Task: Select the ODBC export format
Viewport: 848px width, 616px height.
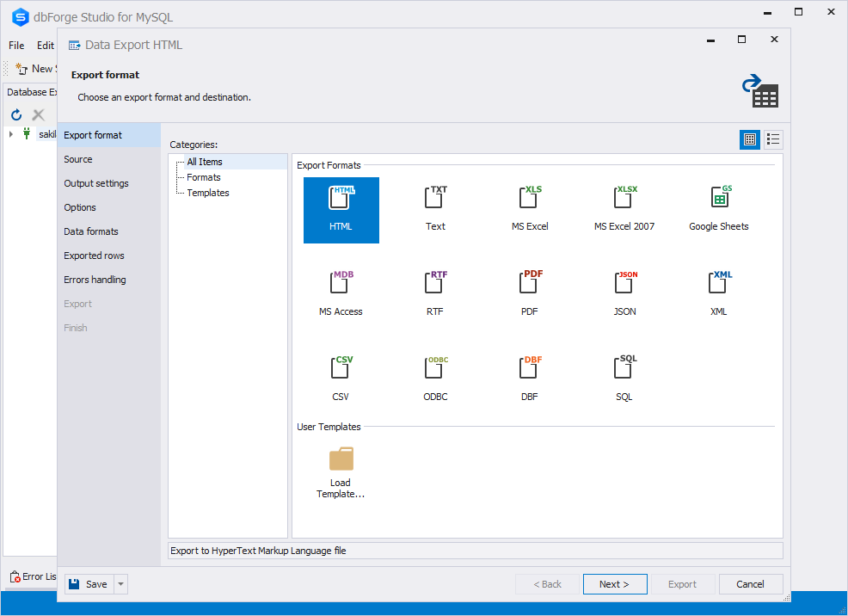Action: 435,379
